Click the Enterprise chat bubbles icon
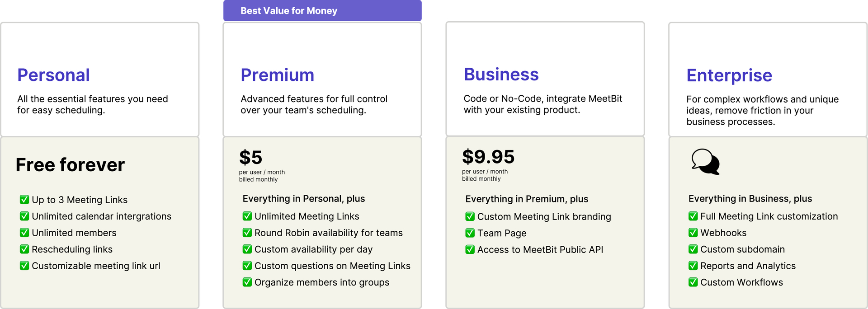This screenshot has height=309, width=868. (x=706, y=162)
